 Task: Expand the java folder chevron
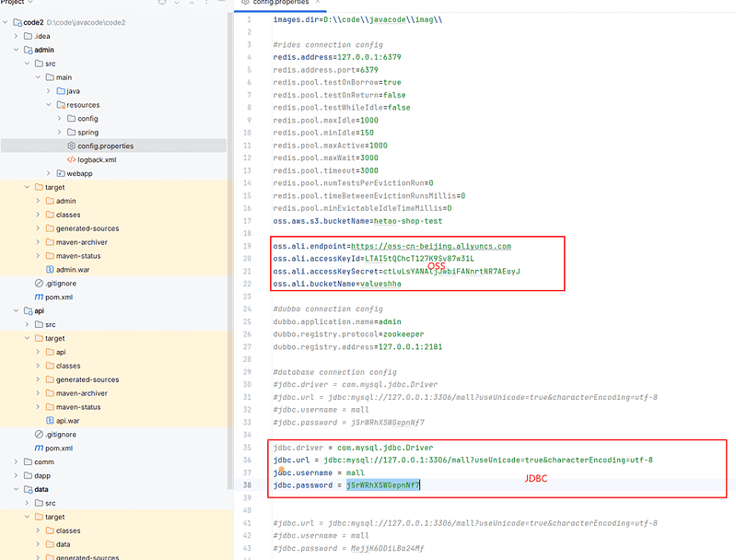[x=48, y=91]
